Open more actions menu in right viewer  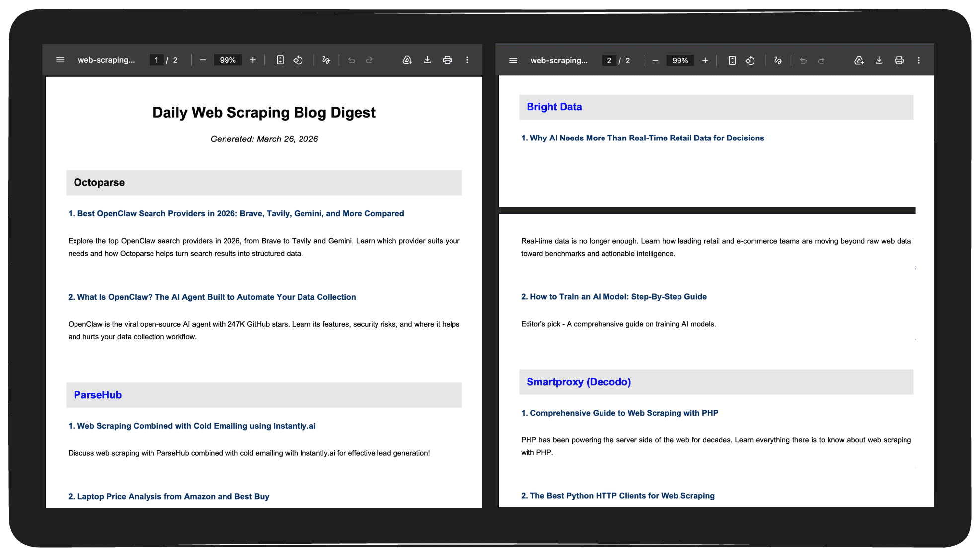click(x=919, y=60)
